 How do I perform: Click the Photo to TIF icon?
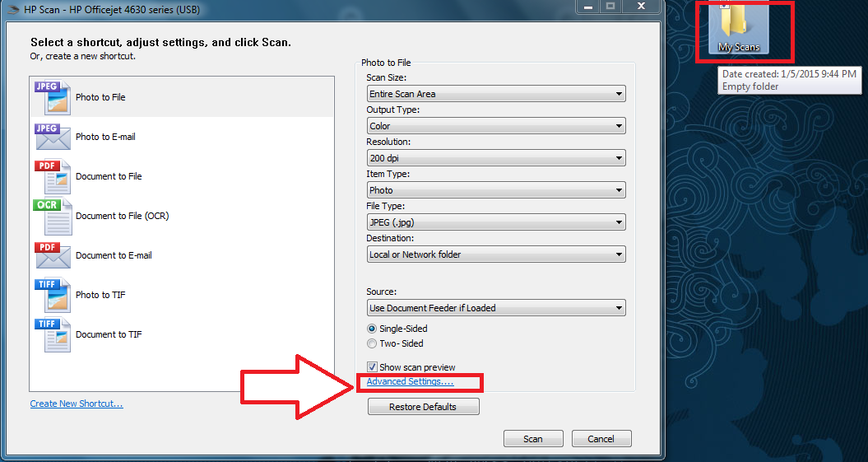click(x=53, y=295)
